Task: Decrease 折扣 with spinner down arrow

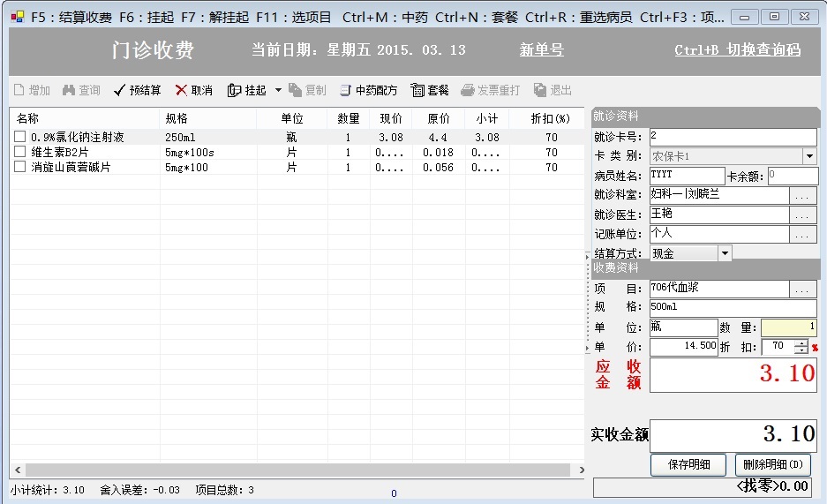Action: tap(801, 350)
